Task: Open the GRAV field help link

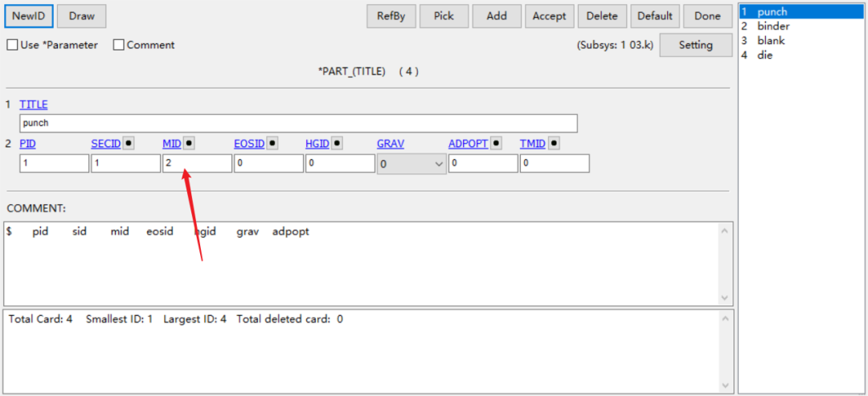Action: (x=391, y=144)
